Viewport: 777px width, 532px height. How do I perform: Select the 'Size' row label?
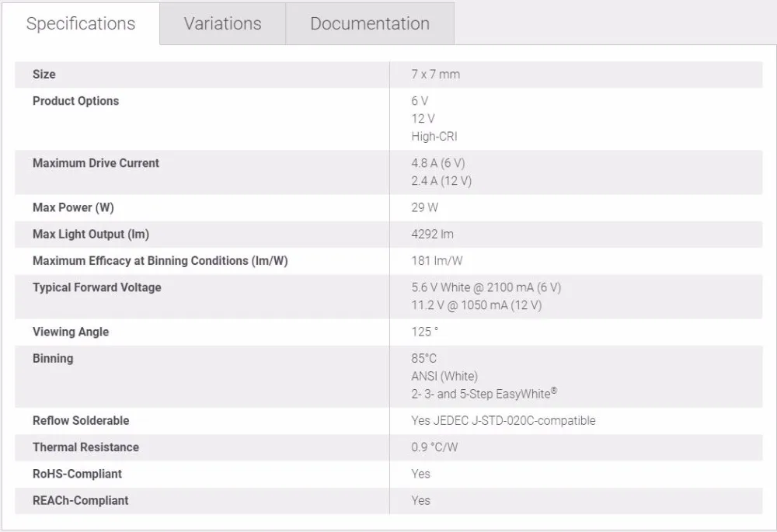44,75
